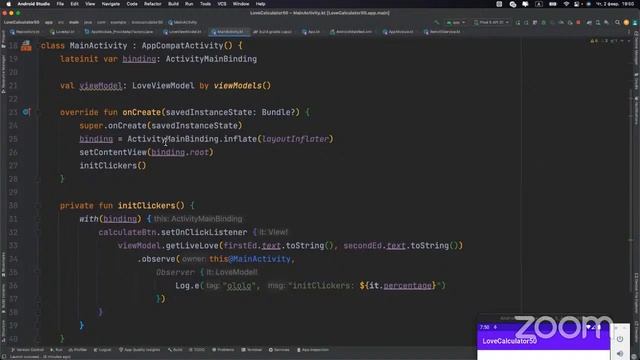Click the Wi-Fi icon in menu bar
This screenshot has height=360, width=640.
point(566,4)
